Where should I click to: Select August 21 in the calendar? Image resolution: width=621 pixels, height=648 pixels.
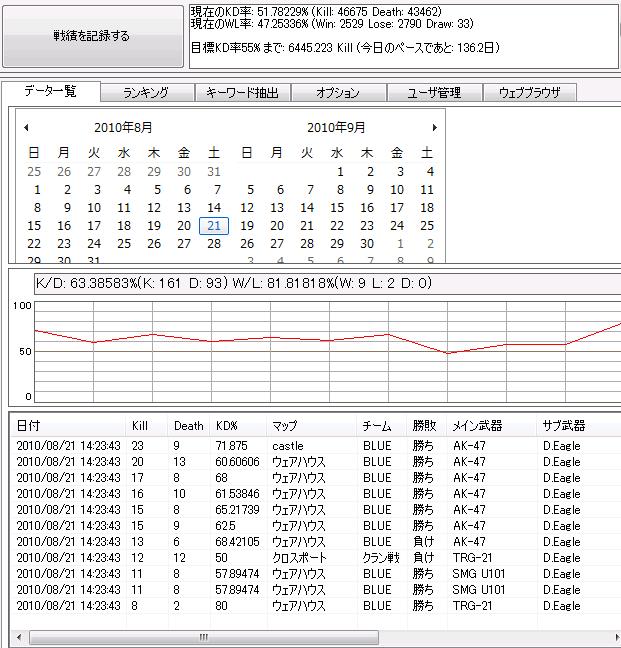pos(214,226)
